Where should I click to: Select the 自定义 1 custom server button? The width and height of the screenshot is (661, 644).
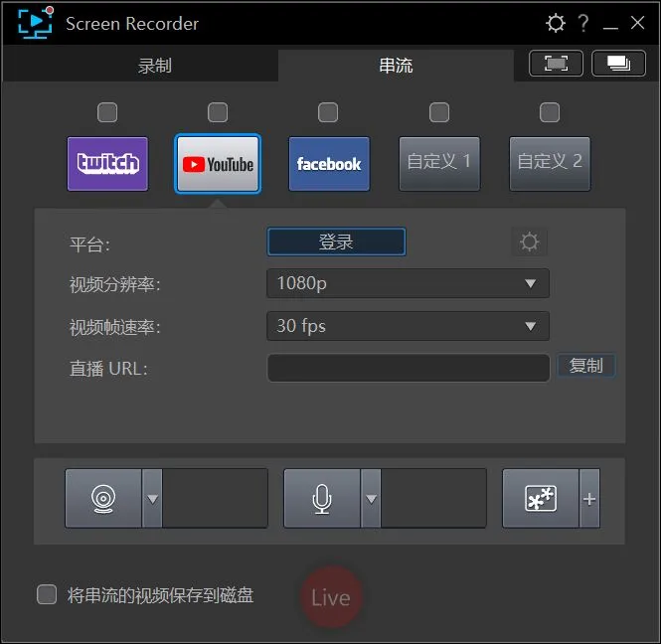pyautogui.click(x=439, y=164)
